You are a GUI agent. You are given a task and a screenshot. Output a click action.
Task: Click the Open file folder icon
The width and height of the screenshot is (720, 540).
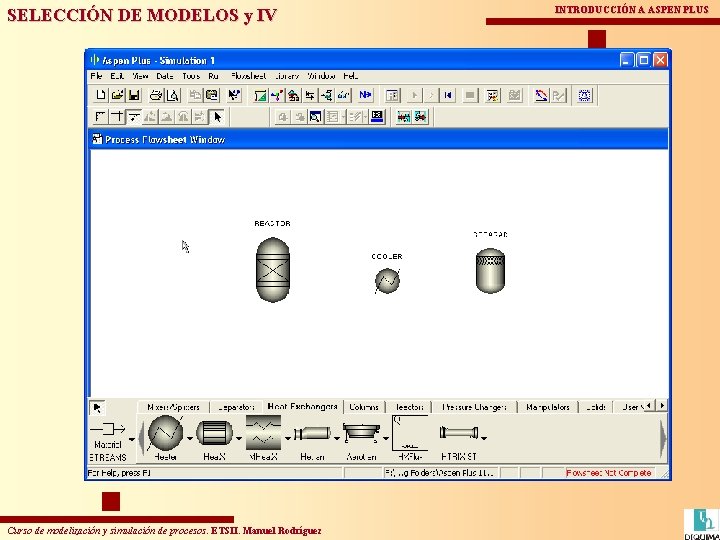(x=117, y=95)
